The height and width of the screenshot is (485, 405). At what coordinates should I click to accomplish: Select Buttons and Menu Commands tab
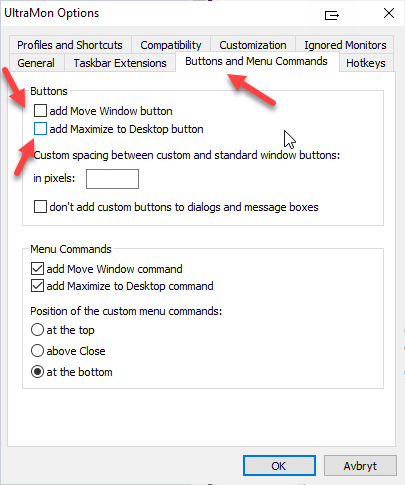(256, 61)
